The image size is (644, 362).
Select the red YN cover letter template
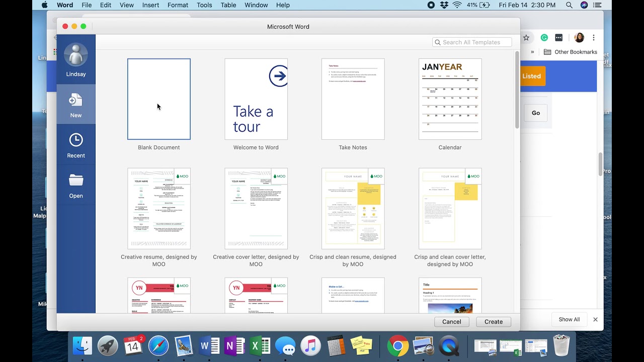256,296
